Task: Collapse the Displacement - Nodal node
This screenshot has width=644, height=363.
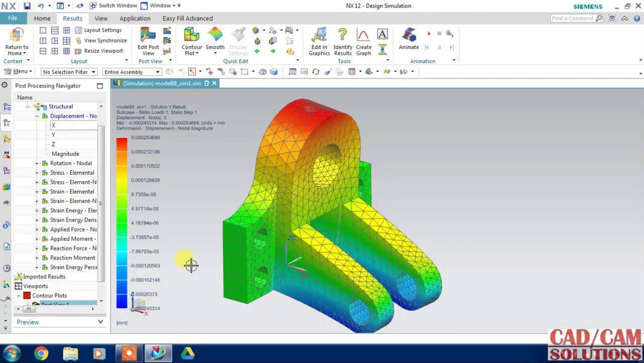Action: pyautogui.click(x=37, y=116)
